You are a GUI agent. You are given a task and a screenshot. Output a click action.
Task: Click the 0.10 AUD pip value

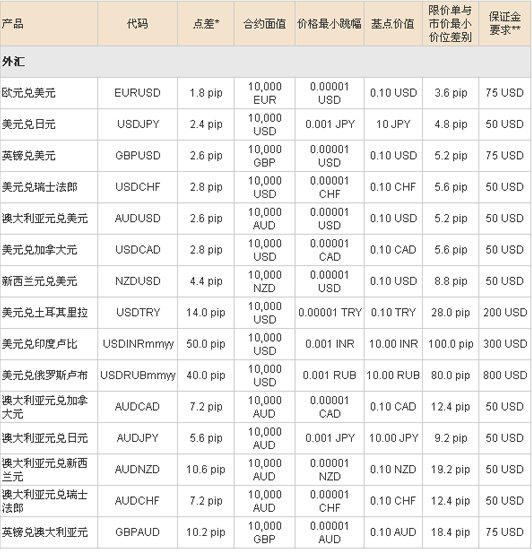pyautogui.click(x=393, y=532)
